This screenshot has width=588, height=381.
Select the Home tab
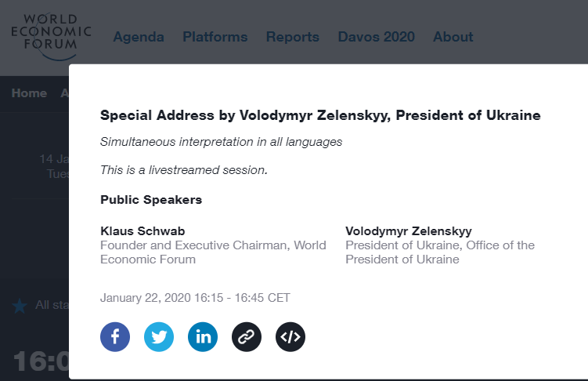point(29,93)
